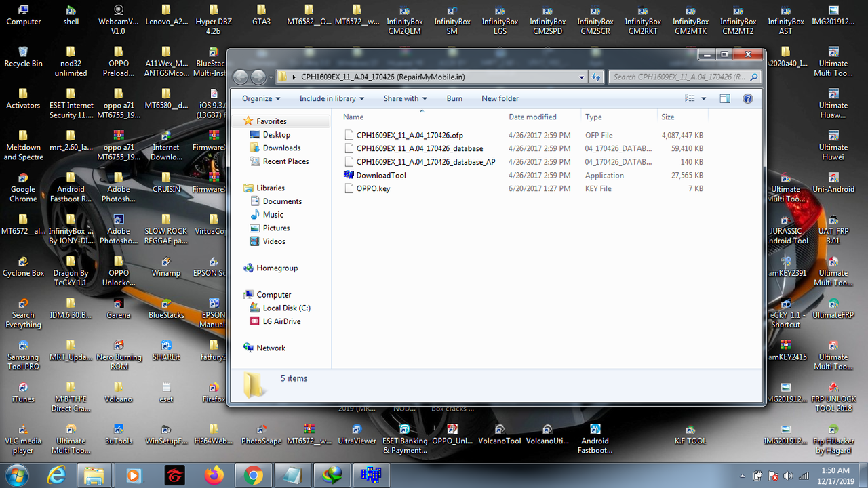Open the DownloadTool application file
Image resolution: width=868 pixels, height=488 pixels.
click(x=381, y=175)
